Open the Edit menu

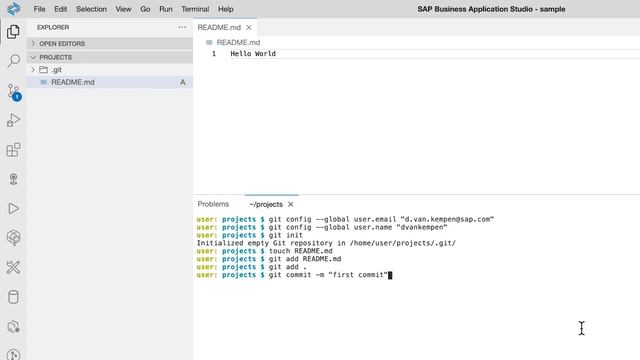(60, 9)
